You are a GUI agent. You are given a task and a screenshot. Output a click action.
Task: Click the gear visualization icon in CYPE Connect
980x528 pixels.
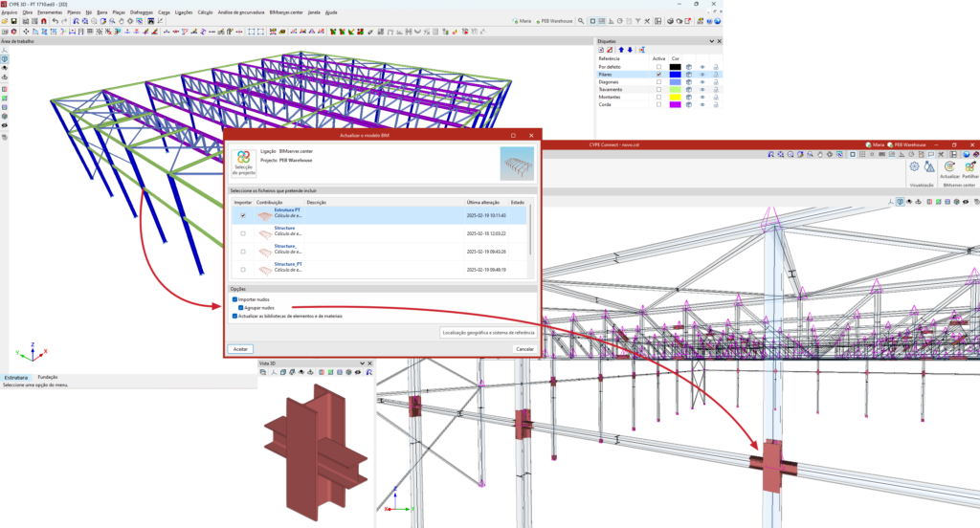tap(914, 166)
